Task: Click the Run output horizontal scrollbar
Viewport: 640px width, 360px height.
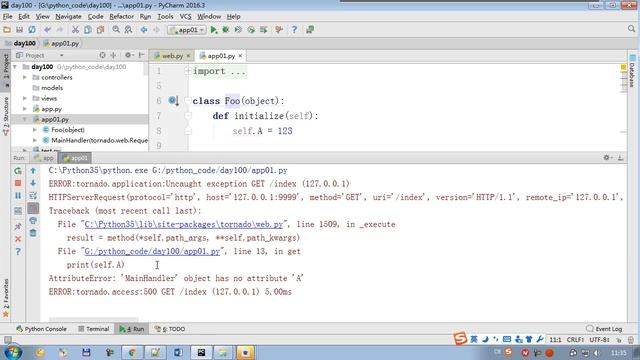Action: [93, 320]
